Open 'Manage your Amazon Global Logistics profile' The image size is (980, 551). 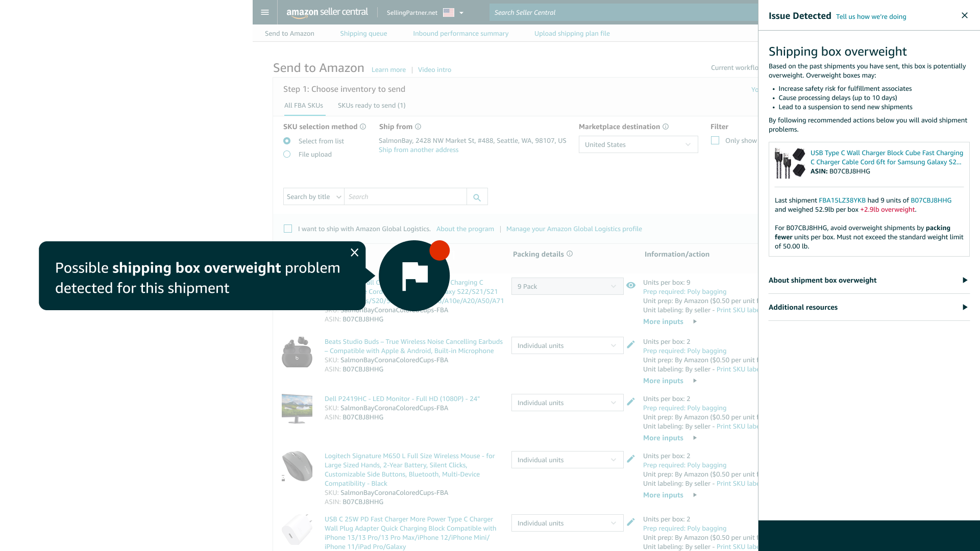click(x=574, y=229)
